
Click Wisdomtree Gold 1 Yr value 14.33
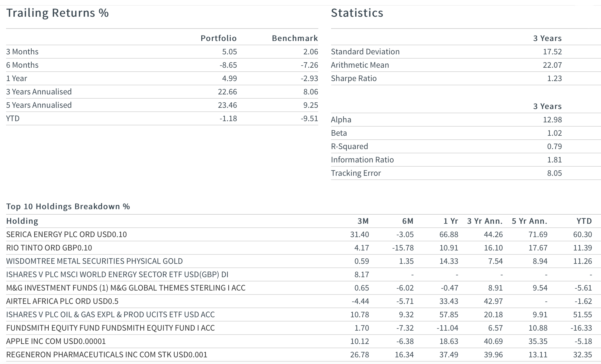449,261
